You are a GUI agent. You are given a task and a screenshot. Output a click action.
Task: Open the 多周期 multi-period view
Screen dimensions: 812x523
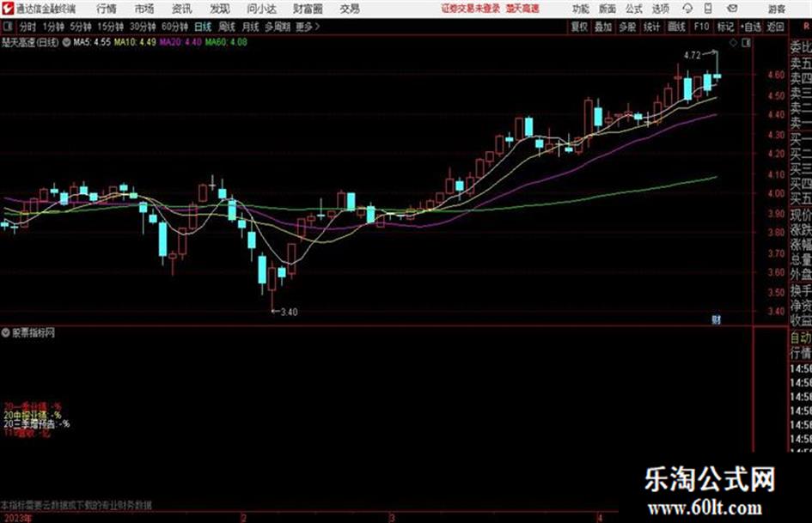tap(278, 27)
